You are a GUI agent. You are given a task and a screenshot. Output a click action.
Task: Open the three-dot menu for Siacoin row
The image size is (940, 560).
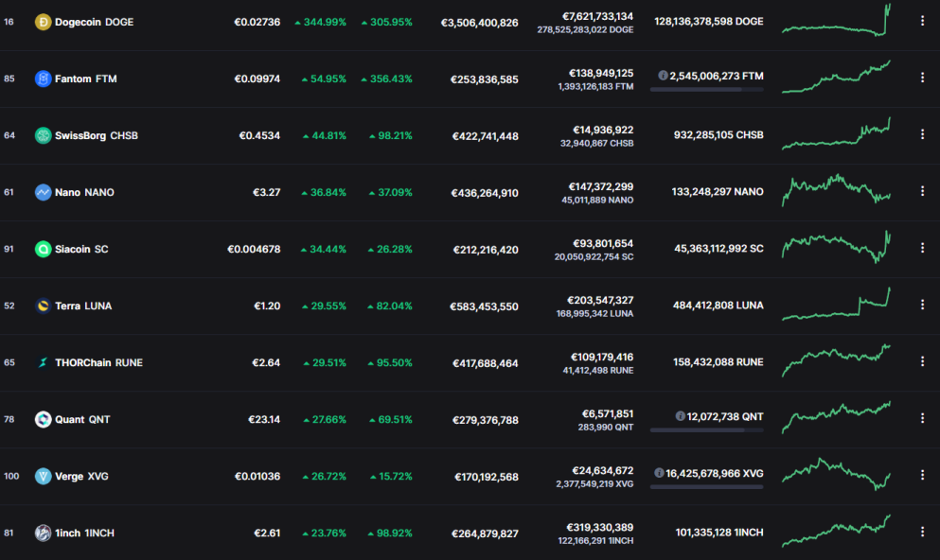tap(922, 248)
